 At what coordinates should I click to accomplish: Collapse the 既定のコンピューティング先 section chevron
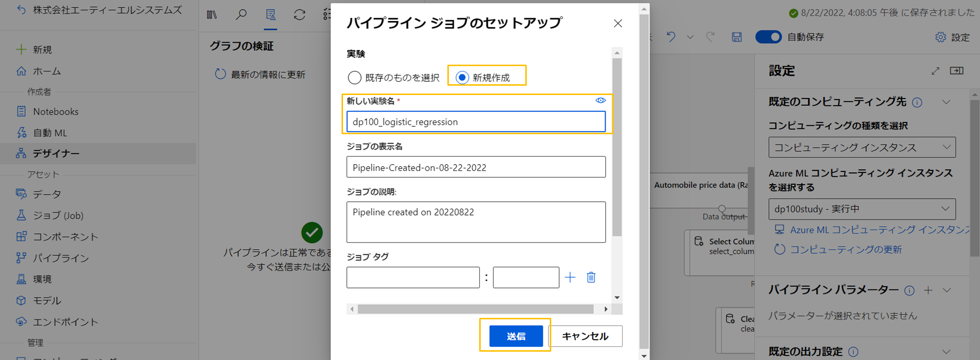point(946,102)
